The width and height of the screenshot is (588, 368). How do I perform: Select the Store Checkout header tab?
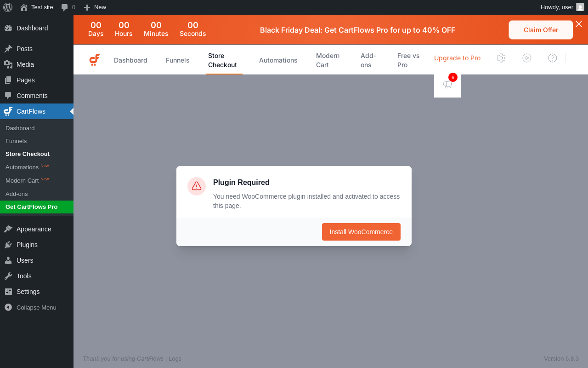224,60
